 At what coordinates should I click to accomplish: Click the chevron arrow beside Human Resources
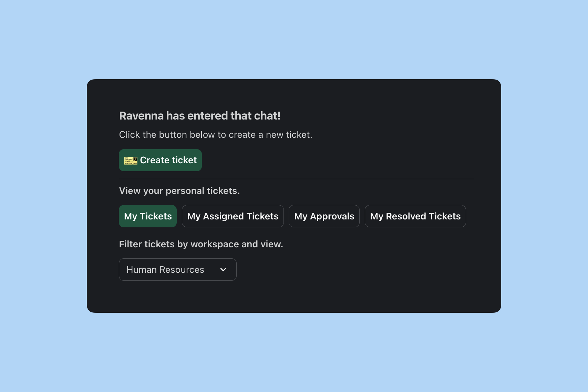[x=223, y=270]
